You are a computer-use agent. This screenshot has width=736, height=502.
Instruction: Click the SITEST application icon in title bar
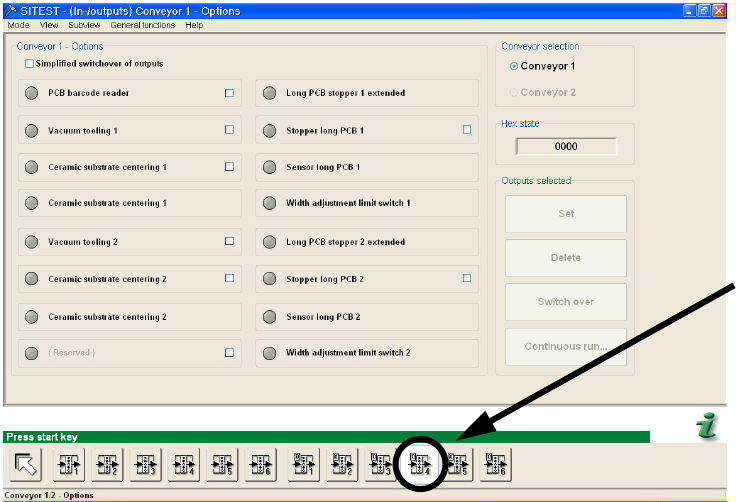[x=10, y=10]
